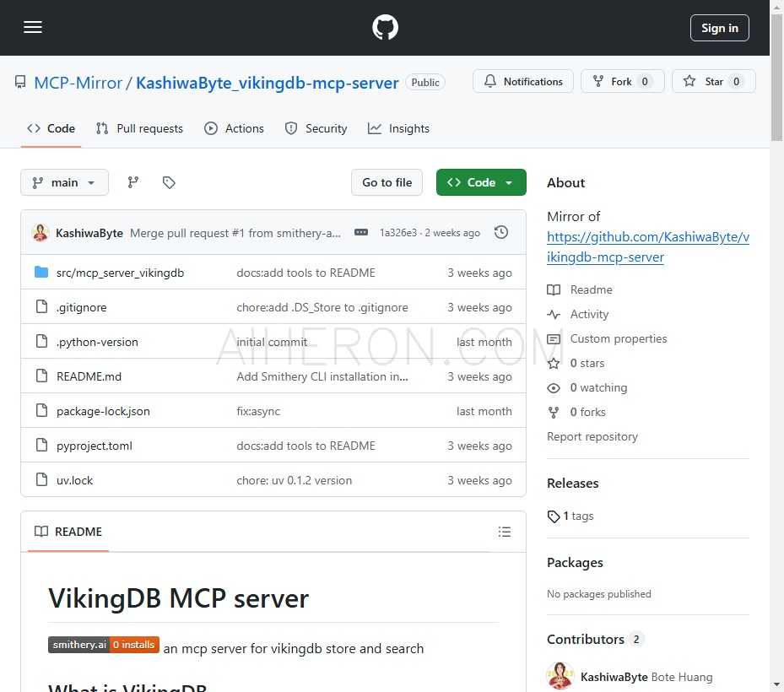Click the Go to file button

pyautogui.click(x=387, y=182)
